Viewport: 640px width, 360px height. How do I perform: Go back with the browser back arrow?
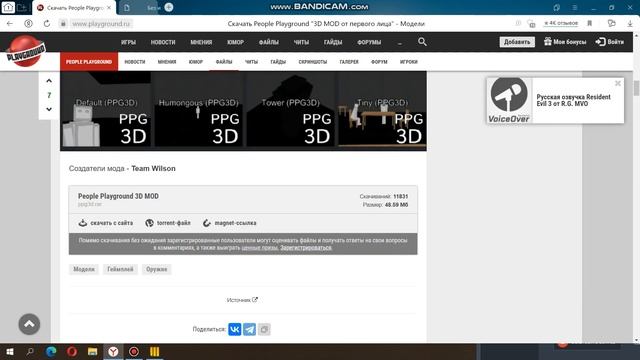[x=10, y=24]
